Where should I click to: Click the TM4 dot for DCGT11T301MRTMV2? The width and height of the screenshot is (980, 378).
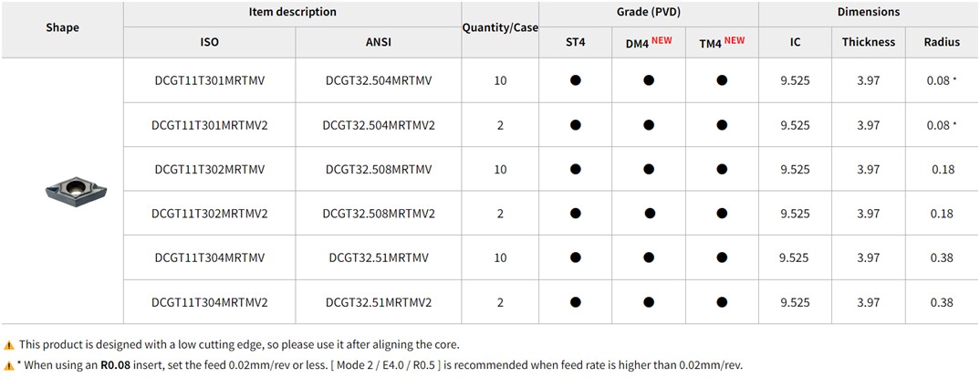722,125
